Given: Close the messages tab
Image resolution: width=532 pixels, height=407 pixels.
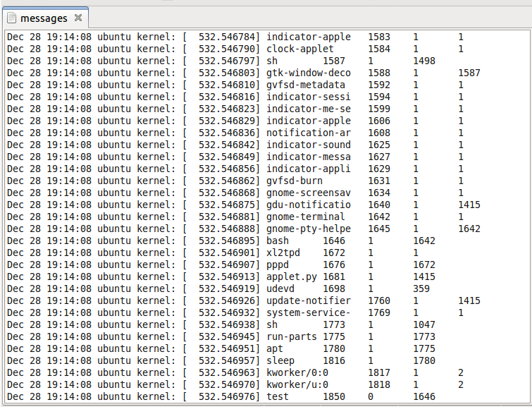Looking at the screenshot, I should [78, 18].
